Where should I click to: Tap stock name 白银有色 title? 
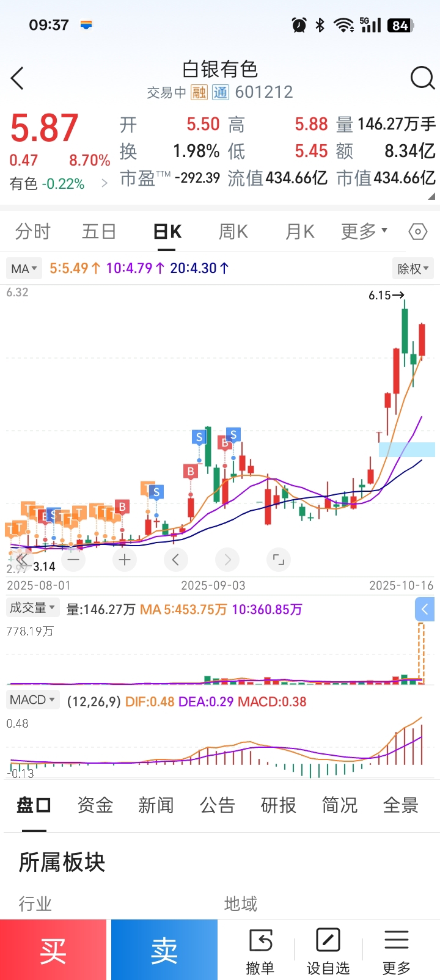pos(220,69)
